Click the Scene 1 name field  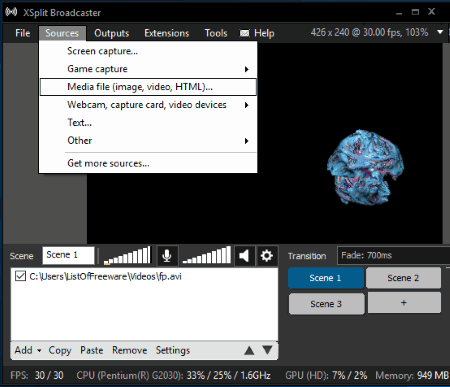(68, 255)
